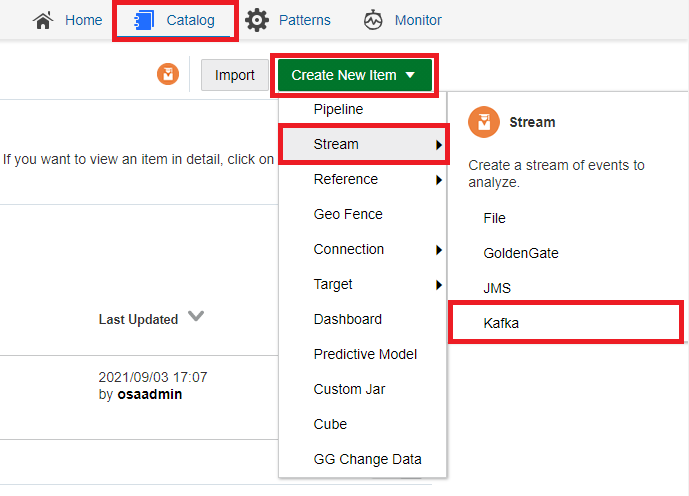Click GG Change Data option
Screen dimensions: 689x496
tap(367, 459)
